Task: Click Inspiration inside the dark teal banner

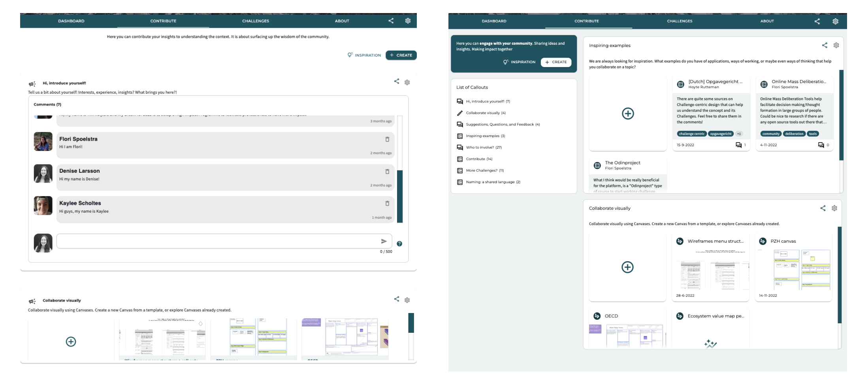Action: (519, 62)
